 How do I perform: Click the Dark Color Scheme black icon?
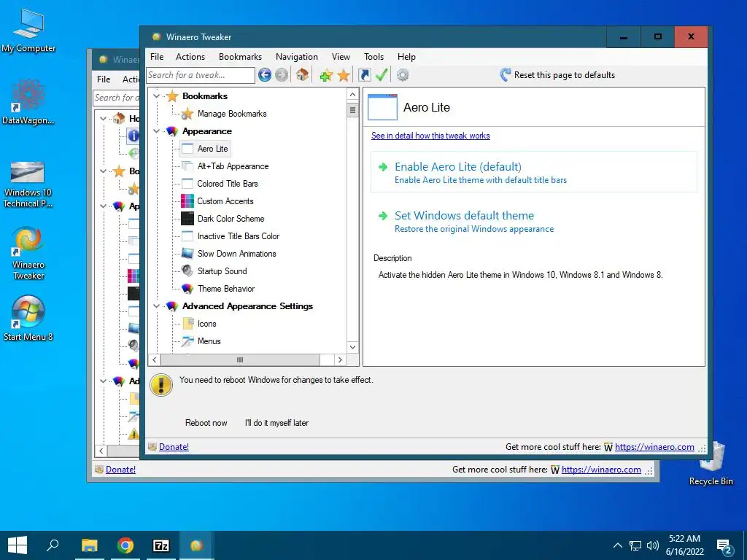pos(187,219)
